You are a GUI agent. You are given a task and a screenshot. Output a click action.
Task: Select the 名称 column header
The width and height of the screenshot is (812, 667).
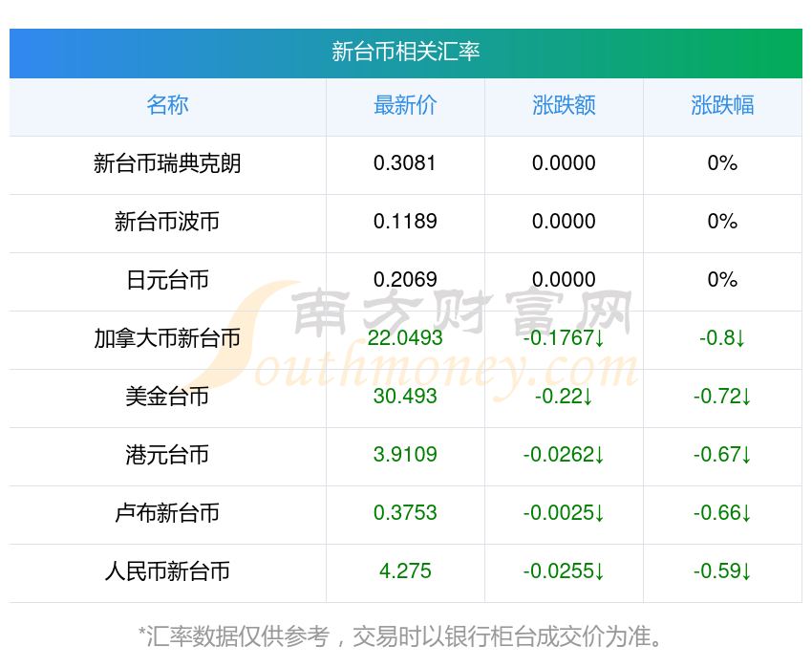click(x=167, y=105)
